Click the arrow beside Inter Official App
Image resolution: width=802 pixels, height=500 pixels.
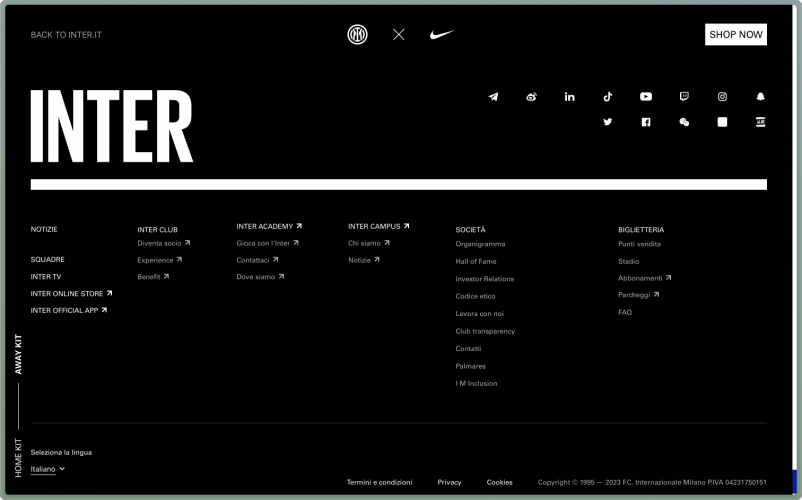coord(104,310)
